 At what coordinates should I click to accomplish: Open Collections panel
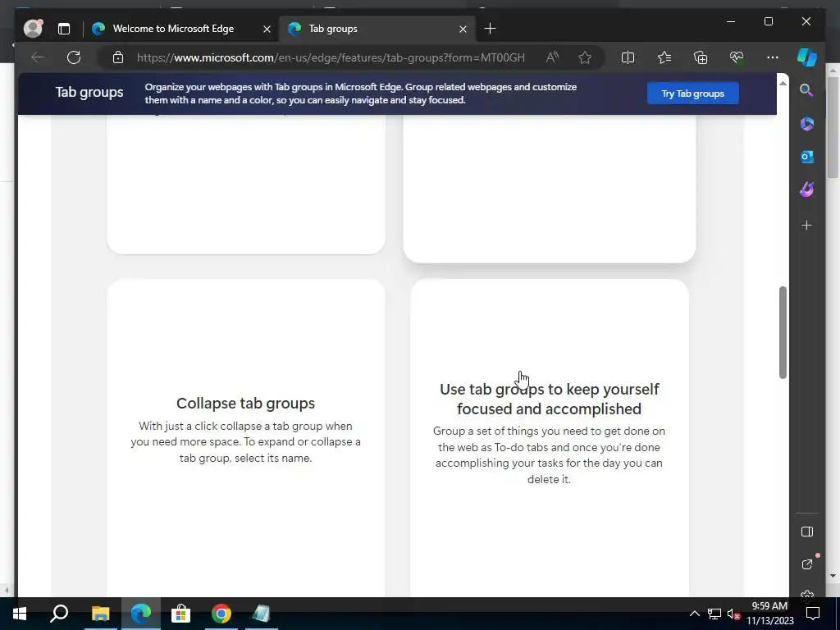point(701,57)
